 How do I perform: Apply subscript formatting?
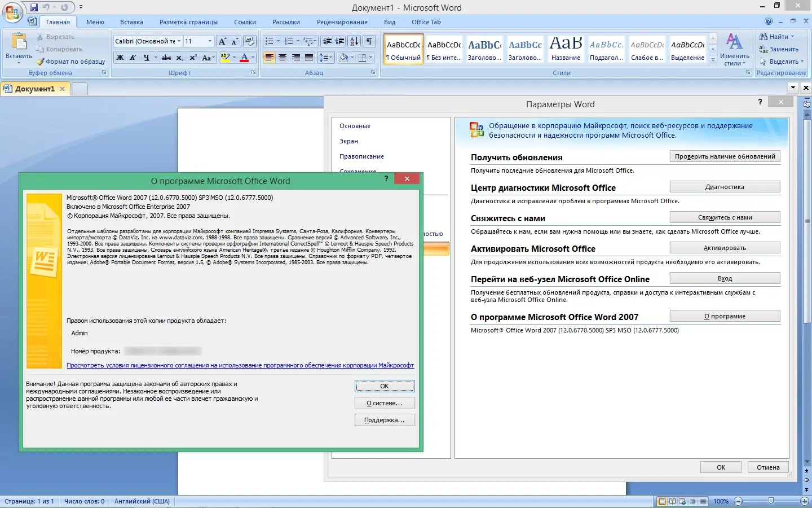click(179, 58)
